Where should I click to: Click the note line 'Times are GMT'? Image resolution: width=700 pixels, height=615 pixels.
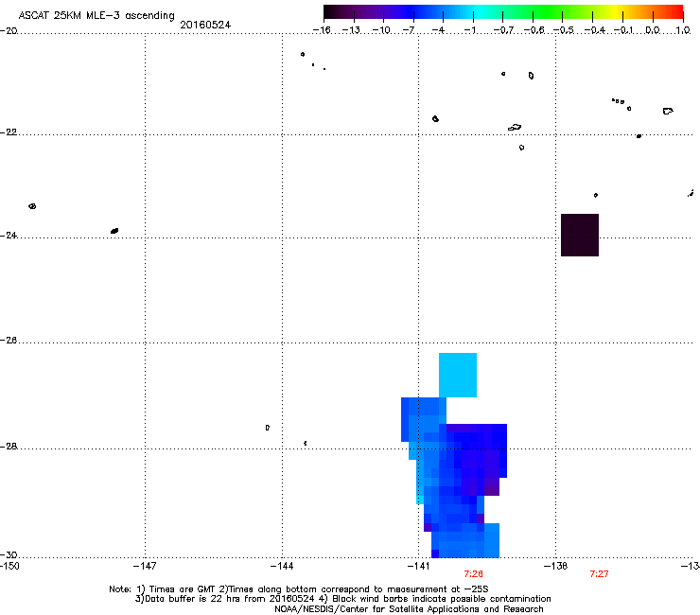[299, 589]
